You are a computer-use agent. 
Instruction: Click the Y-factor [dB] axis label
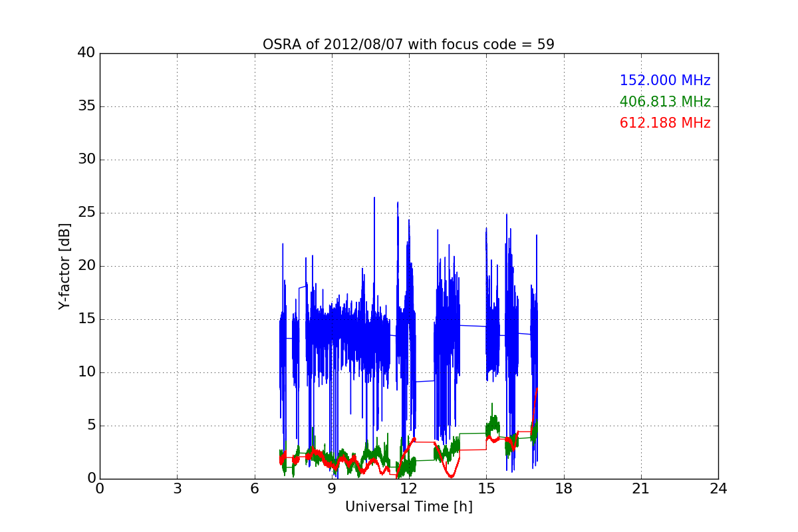(64, 266)
